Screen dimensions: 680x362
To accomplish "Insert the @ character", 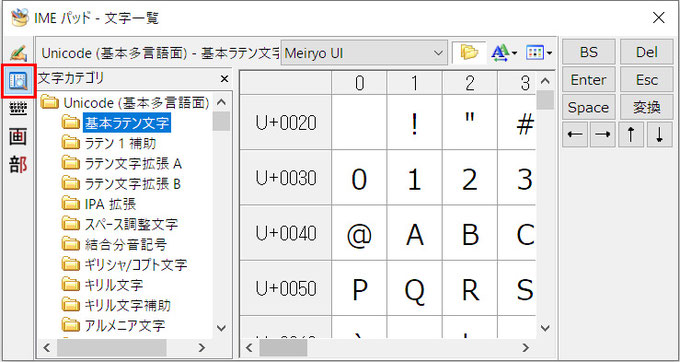I will click(x=359, y=233).
